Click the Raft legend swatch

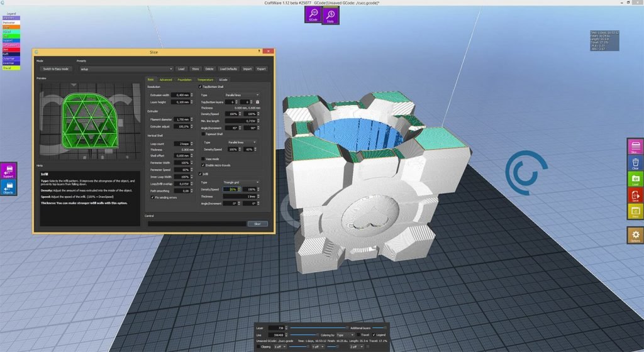tap(11, 54)
